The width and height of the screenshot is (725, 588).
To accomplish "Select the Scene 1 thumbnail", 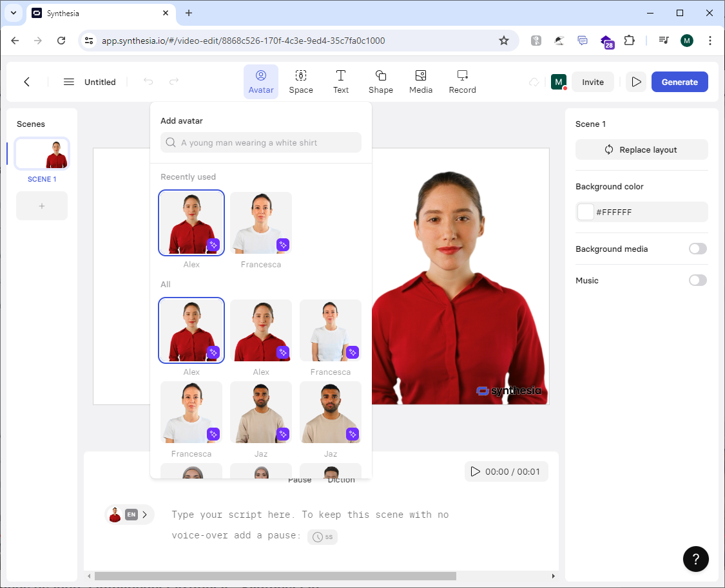I will [42, 154].
